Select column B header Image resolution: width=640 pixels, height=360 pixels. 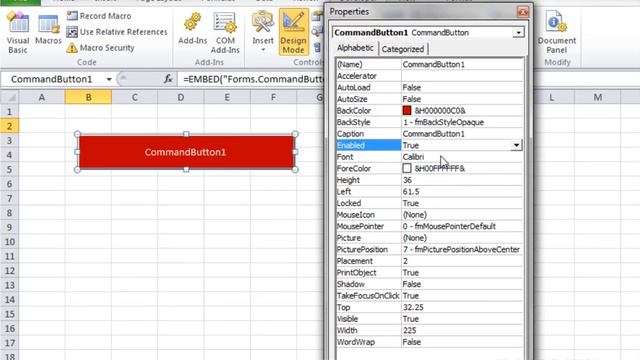coord(88,97)
